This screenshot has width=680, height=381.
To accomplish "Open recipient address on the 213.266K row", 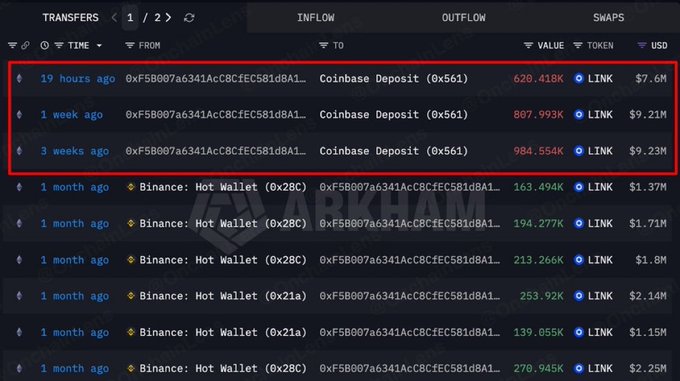I will pos(410,260).
